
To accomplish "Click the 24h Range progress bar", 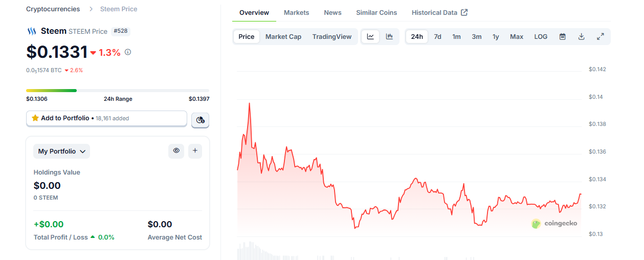I will (x=118, y=91).
